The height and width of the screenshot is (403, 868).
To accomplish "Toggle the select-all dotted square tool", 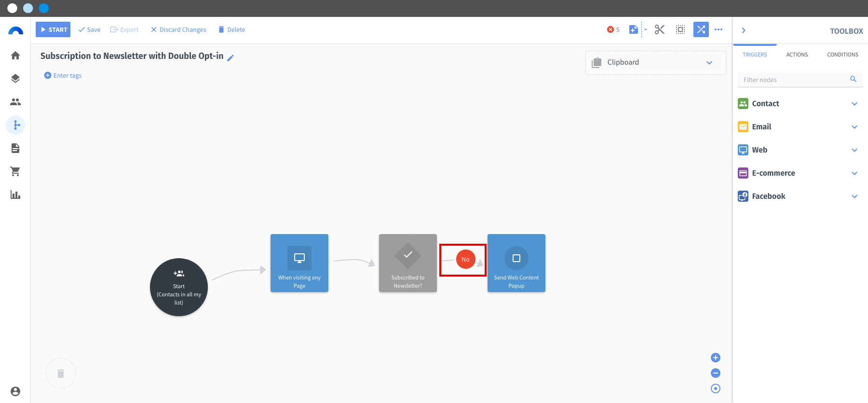I will point(680,29).
